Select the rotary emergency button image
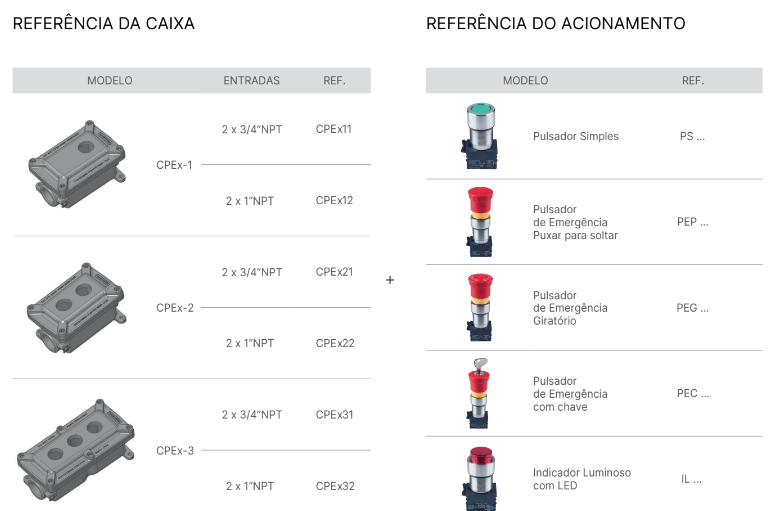Image resolution: width=780 pixels, height=511 pixels. tap(480, 307)
